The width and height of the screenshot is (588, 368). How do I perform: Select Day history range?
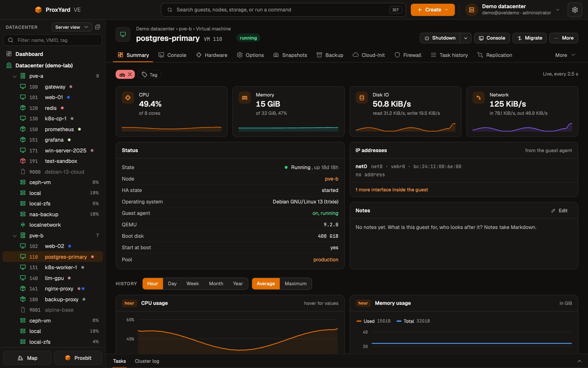[172, 284]
